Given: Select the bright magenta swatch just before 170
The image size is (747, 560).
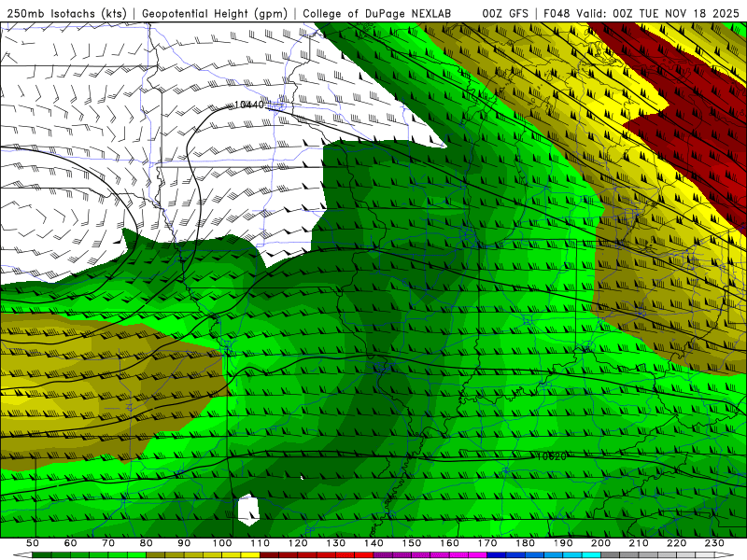Looking at the screenshot, I should (x=477, y=554).
